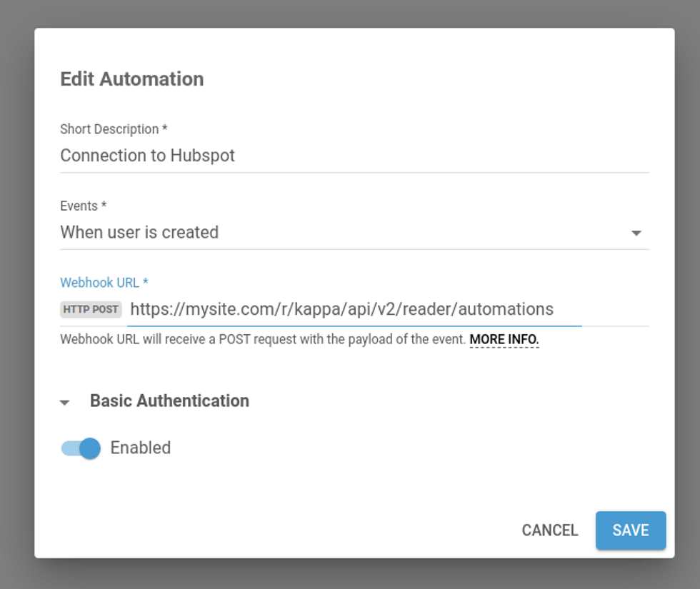Click the blue 'Webhook URL *' label
This screenshot has height=589, width=700.
click(x=104, y=283)
